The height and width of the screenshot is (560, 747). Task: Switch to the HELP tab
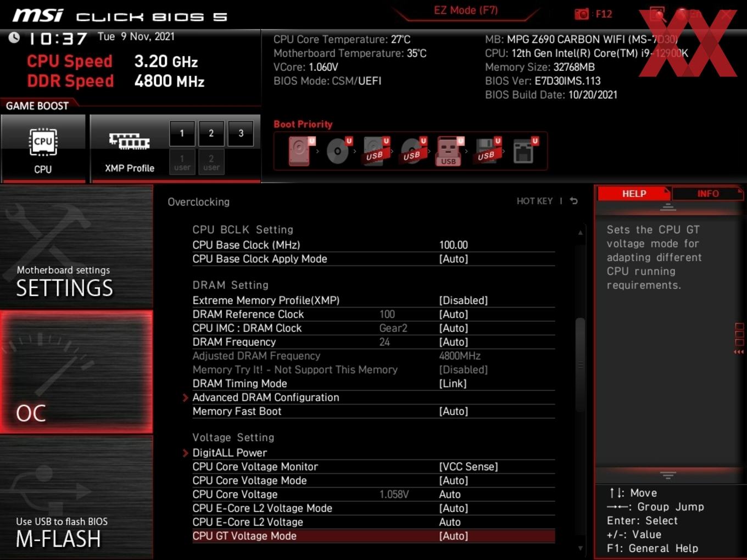pyautogui.click(x=634, y=193)
